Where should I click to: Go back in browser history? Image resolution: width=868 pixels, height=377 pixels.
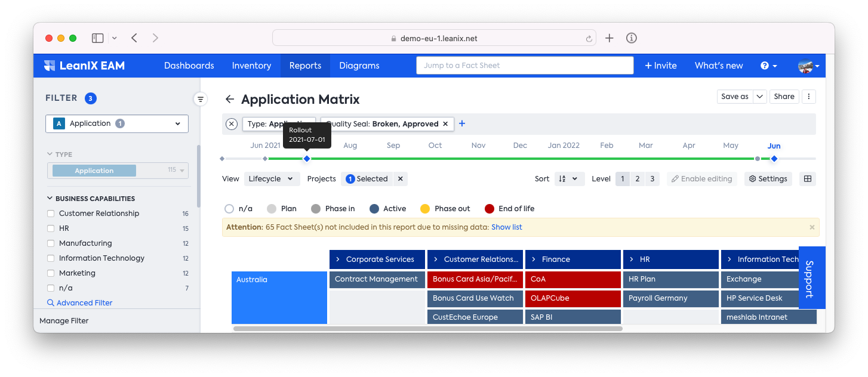134,38
